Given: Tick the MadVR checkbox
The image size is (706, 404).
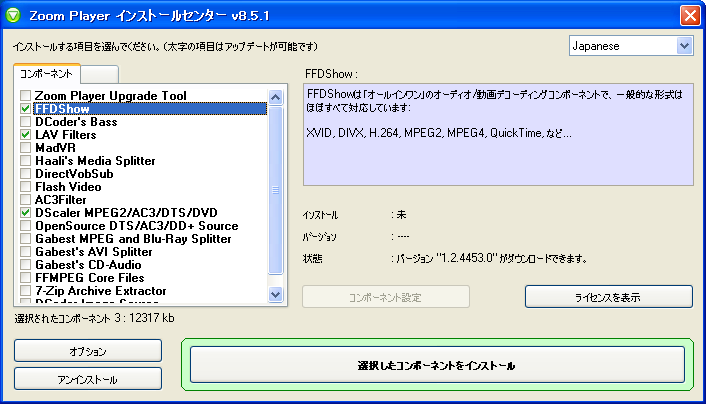Looking at the screenshot, I should pyautogui.click(x=26, y=148).
